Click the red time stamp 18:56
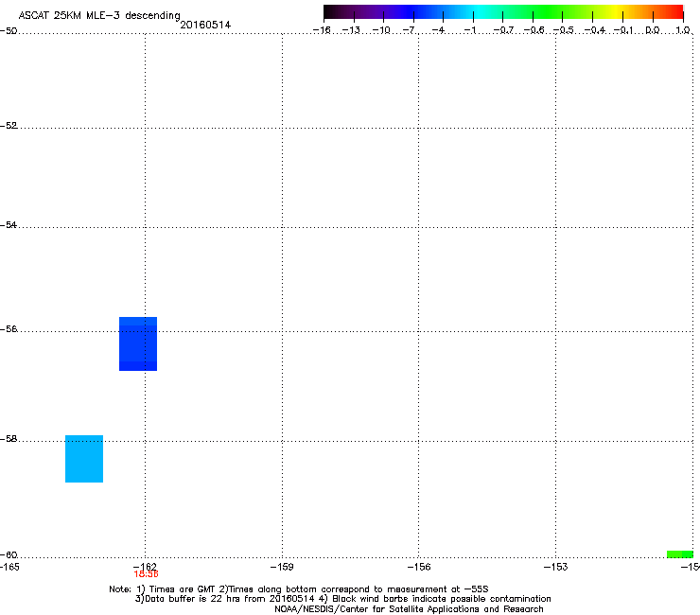 [x=146, y=574]
